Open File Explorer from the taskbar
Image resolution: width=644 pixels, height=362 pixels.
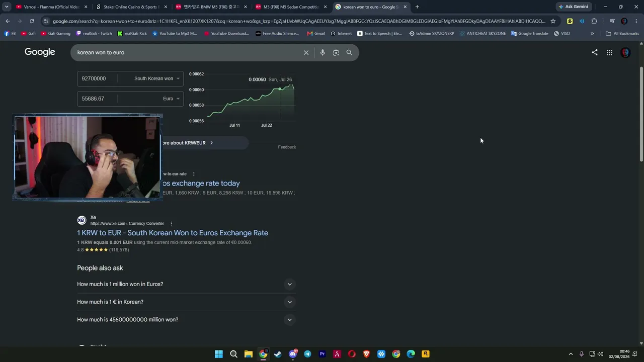point(249,354)
